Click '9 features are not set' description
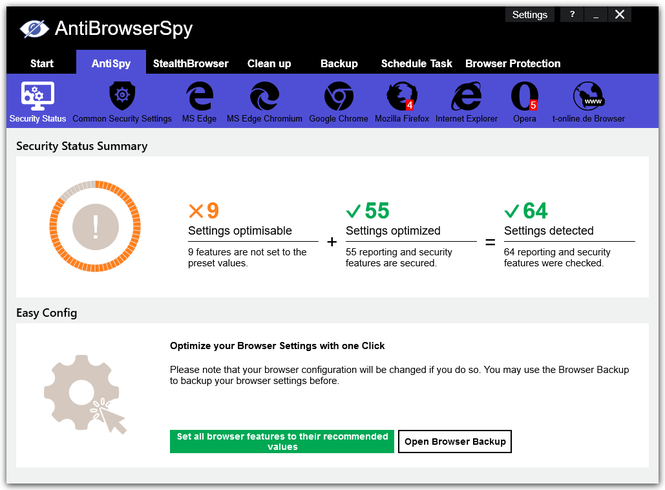 247,258
